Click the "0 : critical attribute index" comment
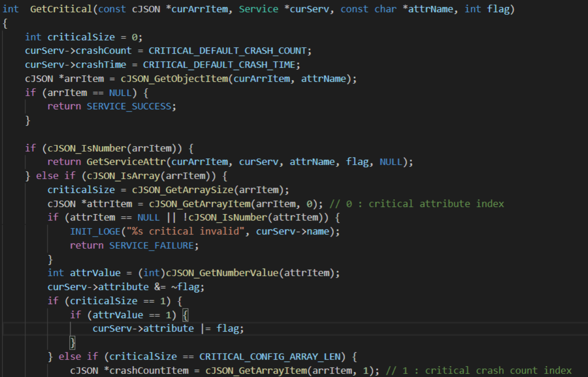 coord(417,203)
